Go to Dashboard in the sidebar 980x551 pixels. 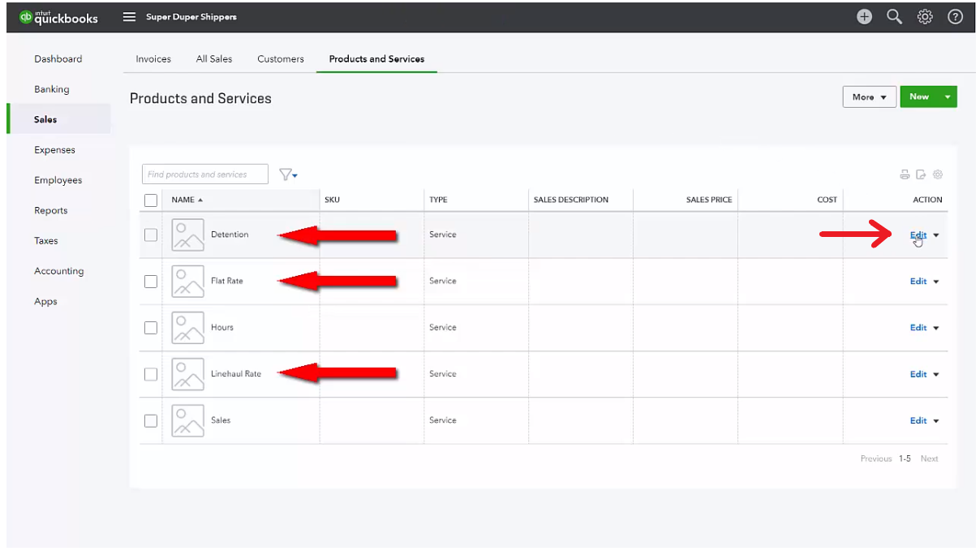pos(58,58)
